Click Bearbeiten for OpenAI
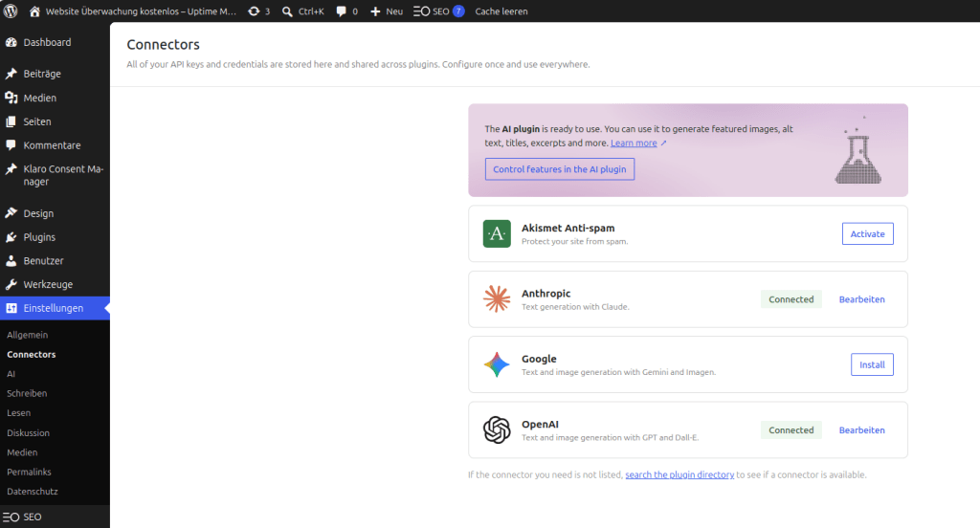980x528 pixels. click(x=862, y=429)
